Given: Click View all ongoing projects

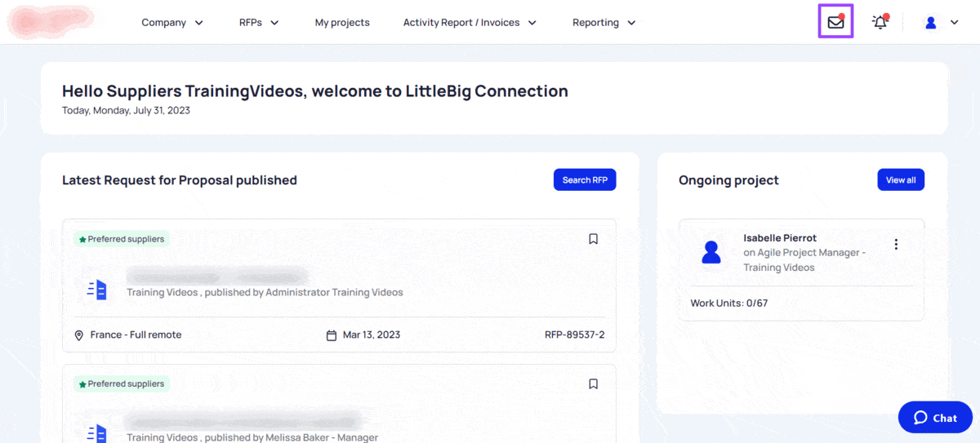Looking at the screenshot, I should (900, 180).
